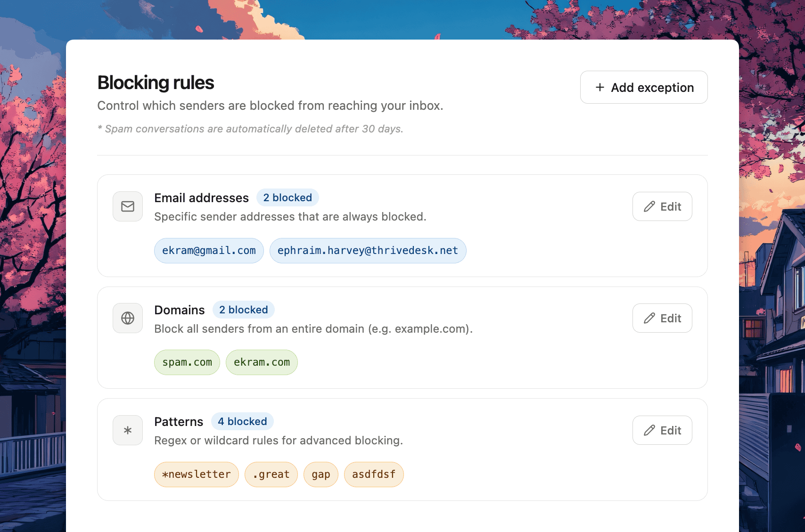Click the envelope icon on Email addresses card
This screenshot has height=532, width=805.
pos(127,206)
